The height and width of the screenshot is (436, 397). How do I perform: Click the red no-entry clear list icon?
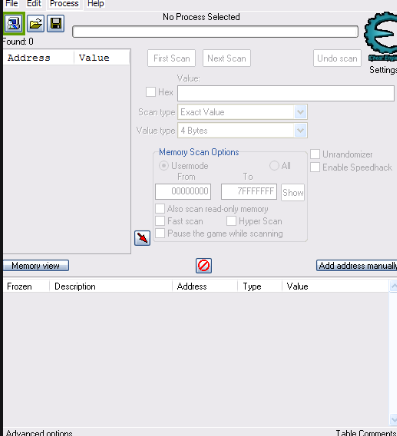click(x=204, y=266)
